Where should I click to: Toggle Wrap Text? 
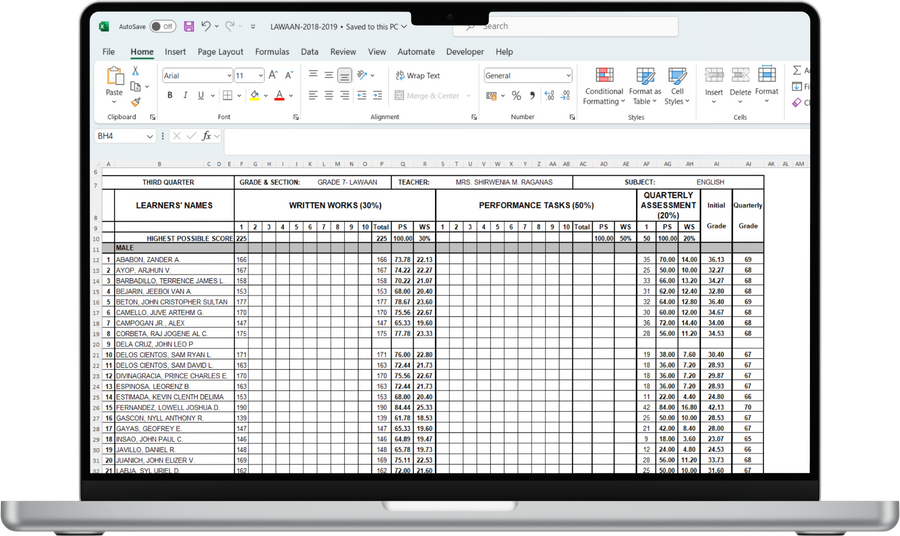pyautogui.click(x=417, y=75)
